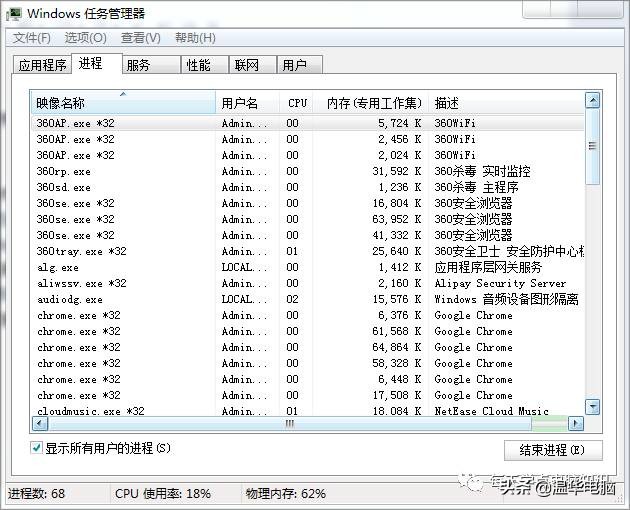Image resolution: width=630 pixels, height=510 pixels.
Task: Sort by 内存(专用工作集) column header
Action: pyautogui.click(x=371, y=103)
